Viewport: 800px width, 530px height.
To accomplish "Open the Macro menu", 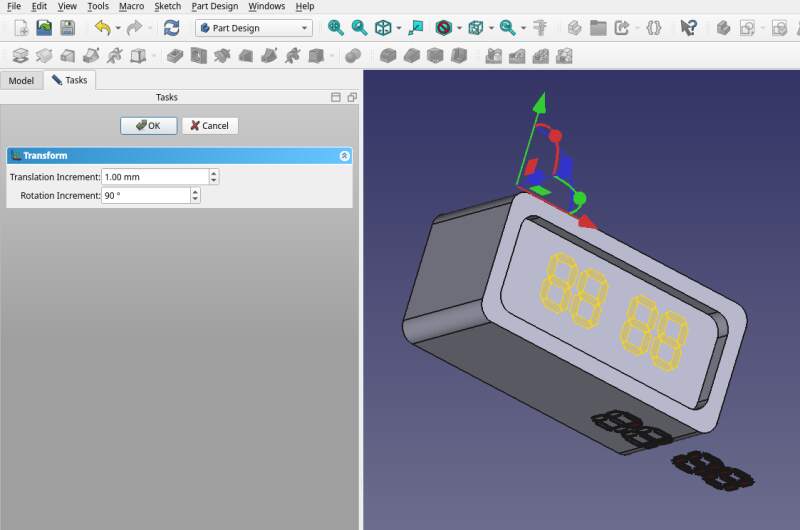I will pos(131,6).
